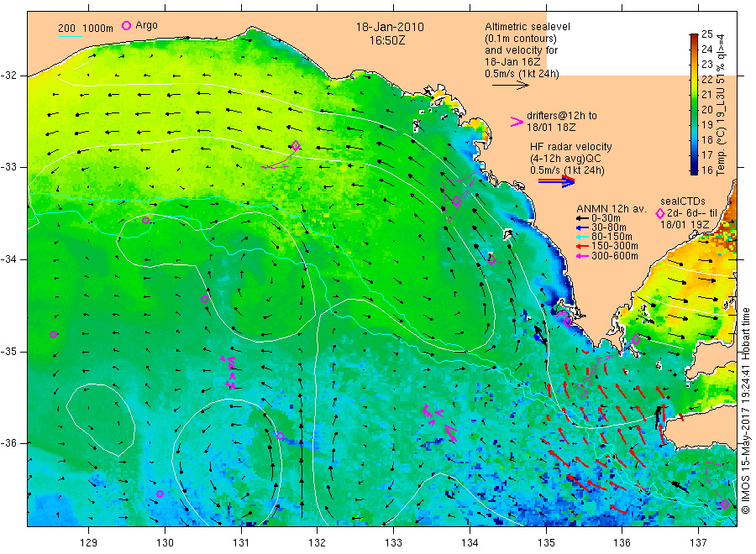Click the cyan 80-150m ANMN legend arrow
Screen dimensions: 756x554
[x=582, y=237]
